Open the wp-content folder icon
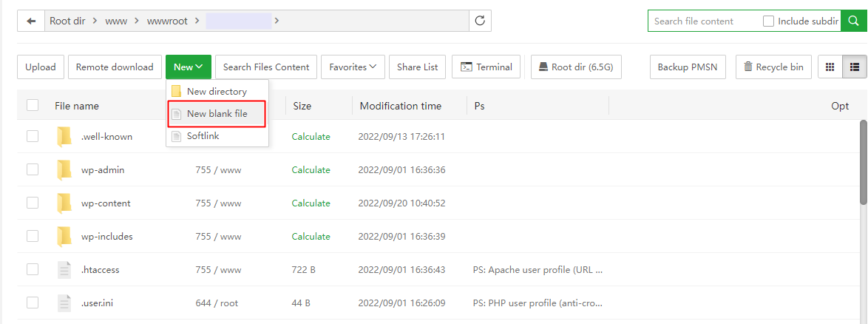 [64, 203]
